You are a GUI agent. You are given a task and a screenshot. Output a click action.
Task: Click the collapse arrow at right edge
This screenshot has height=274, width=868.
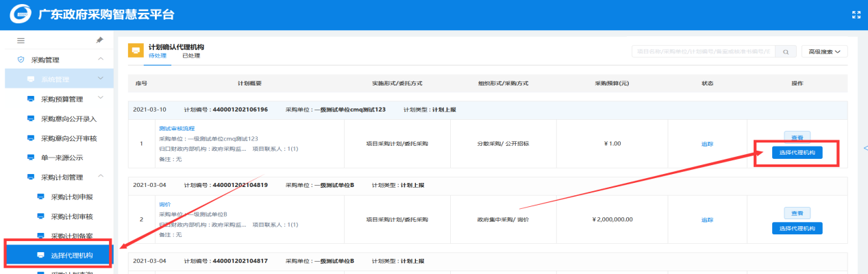pos(864,148)
